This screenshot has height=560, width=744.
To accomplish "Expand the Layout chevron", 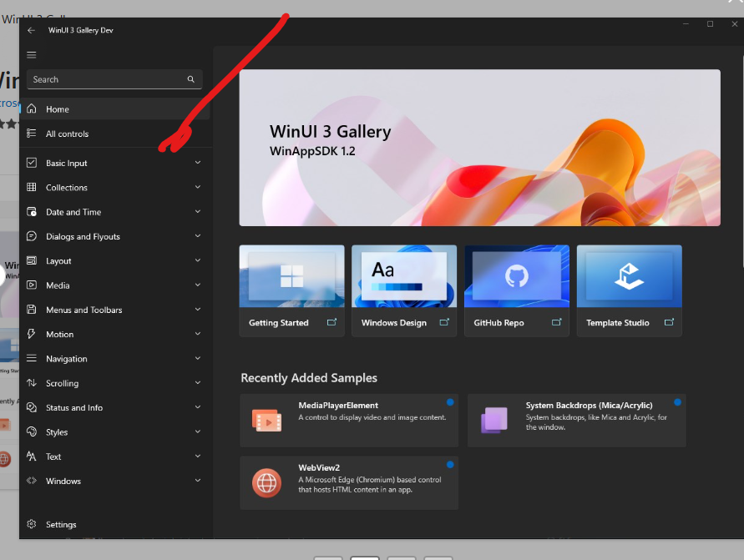I will [x=198, y=260].
